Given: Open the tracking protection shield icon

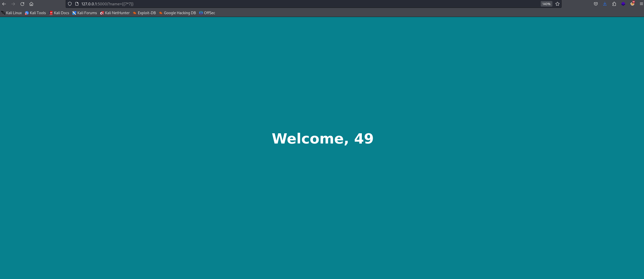Looking at the screenshot, I should 70,4.
